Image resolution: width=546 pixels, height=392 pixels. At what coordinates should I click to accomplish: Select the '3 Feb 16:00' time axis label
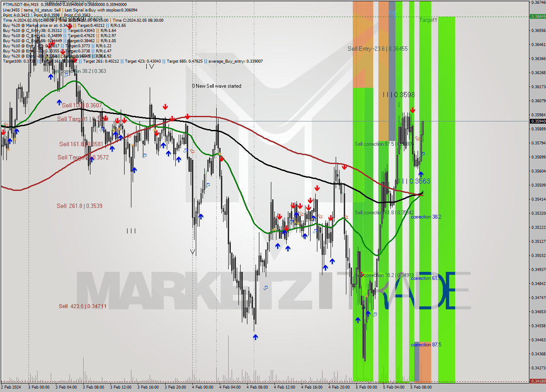point(148,387)
